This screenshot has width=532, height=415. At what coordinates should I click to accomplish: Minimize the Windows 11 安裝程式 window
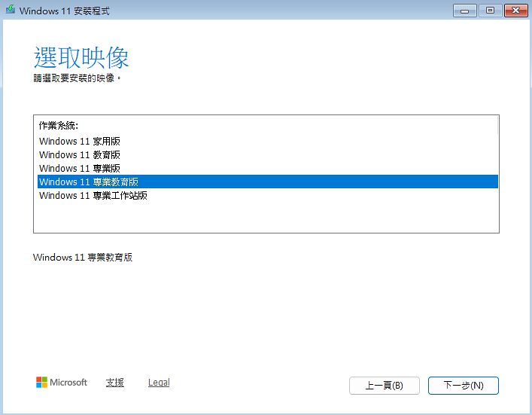[x=464, y=11]
